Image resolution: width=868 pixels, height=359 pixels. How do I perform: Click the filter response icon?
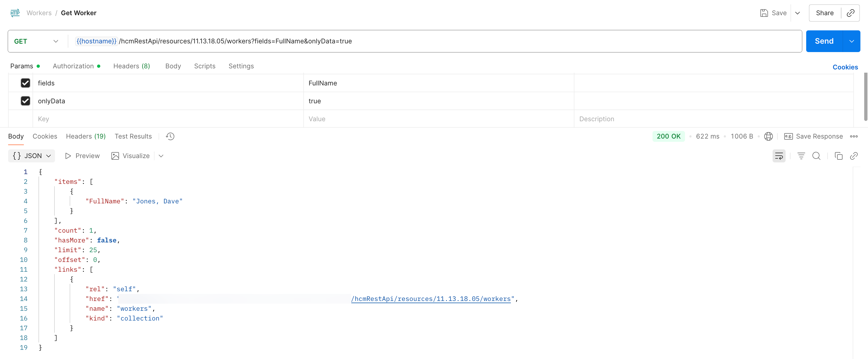801,156
